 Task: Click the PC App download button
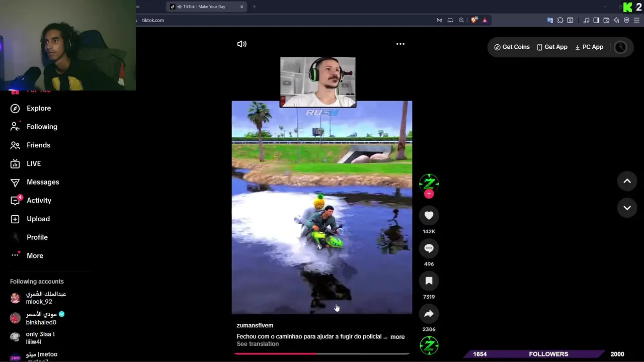[589, 47]
